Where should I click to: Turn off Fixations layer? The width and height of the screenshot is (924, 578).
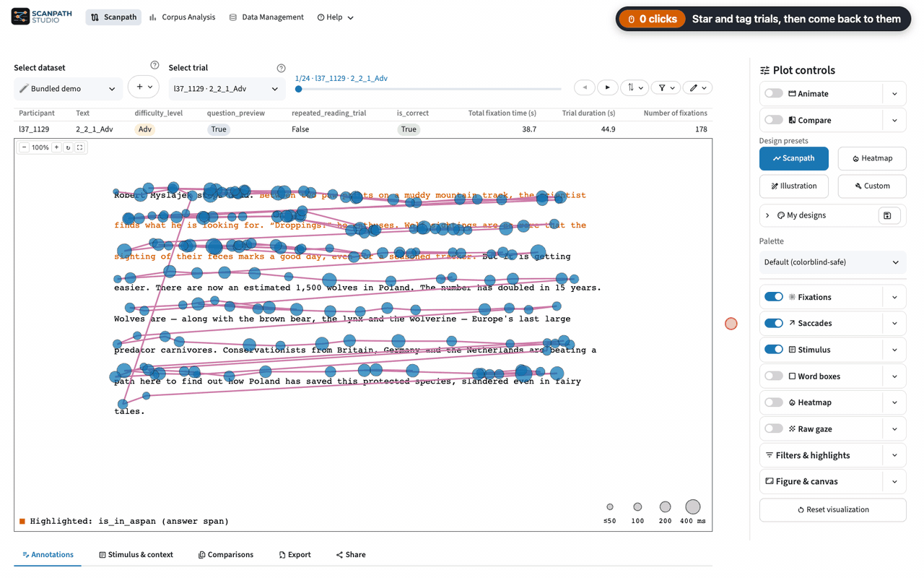tap(774, 297)
